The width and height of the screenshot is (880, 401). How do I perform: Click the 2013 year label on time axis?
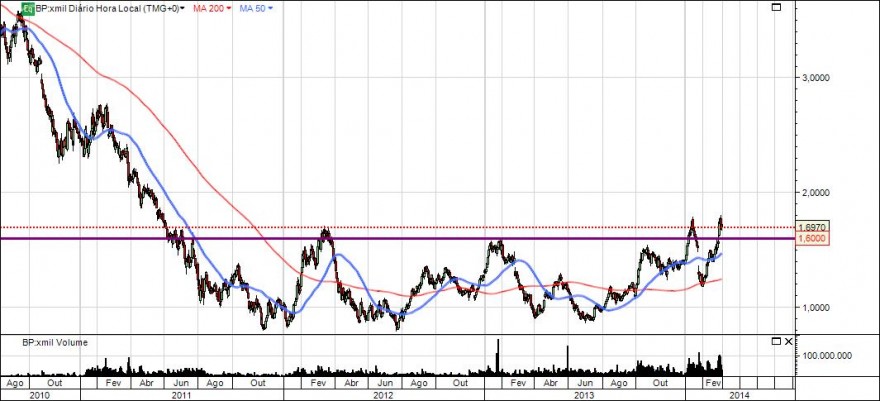584,395
